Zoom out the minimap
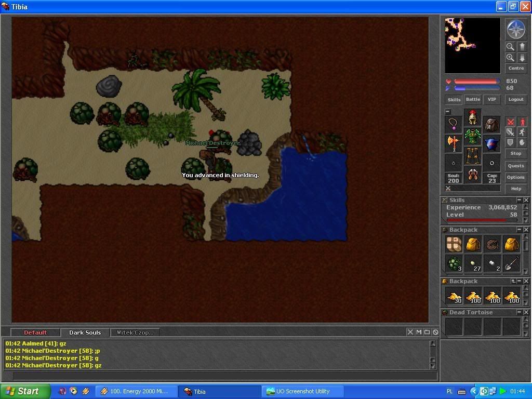 pyautogui.click(x=510, y=47)
